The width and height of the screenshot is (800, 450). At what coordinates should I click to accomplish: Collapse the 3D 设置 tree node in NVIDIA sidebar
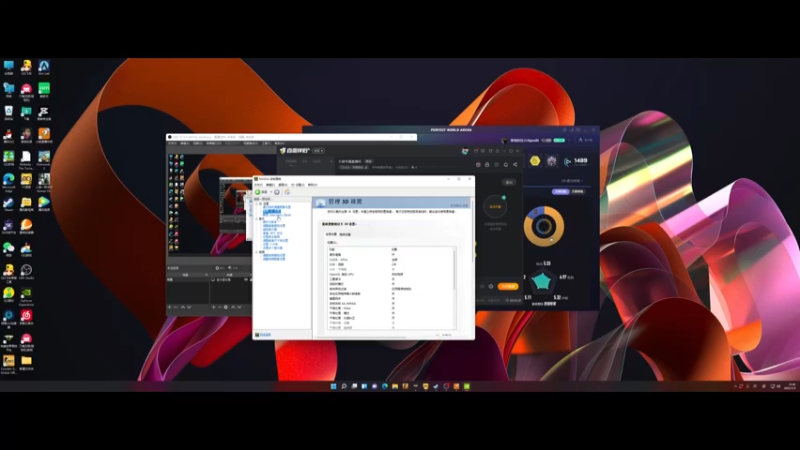pyautogui.click(x=257, y=204)
